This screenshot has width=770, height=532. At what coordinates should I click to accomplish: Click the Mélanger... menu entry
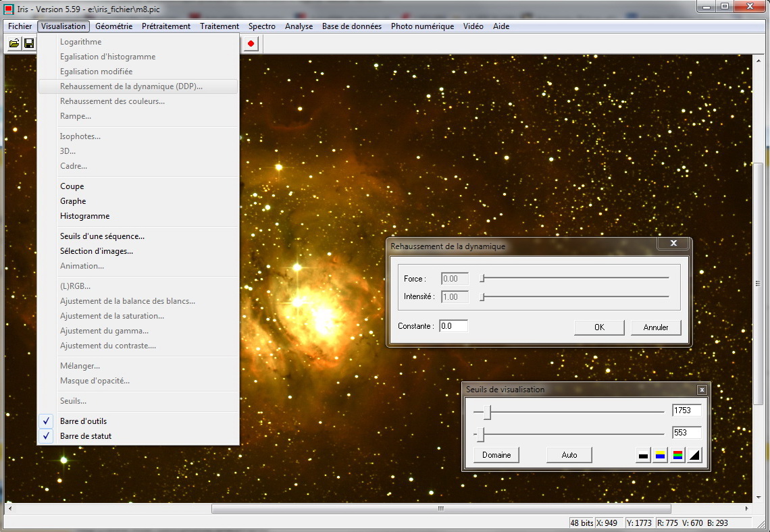point(138,366)
